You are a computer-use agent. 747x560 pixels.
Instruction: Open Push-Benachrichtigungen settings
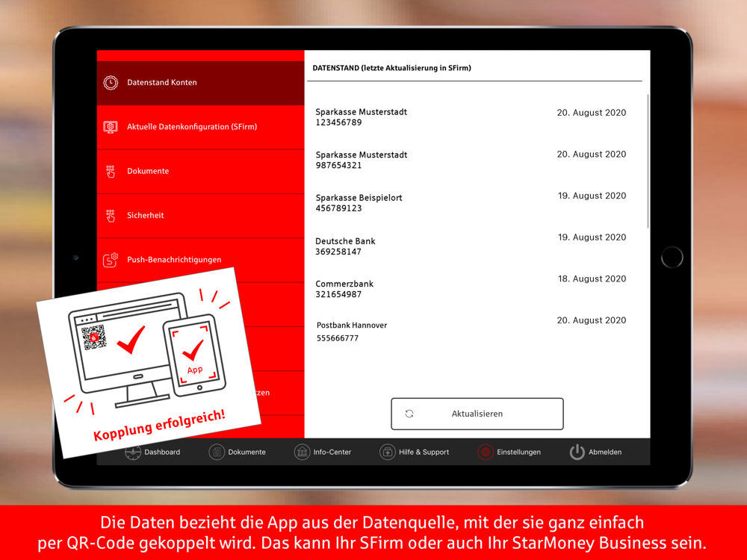pos(200,260)
